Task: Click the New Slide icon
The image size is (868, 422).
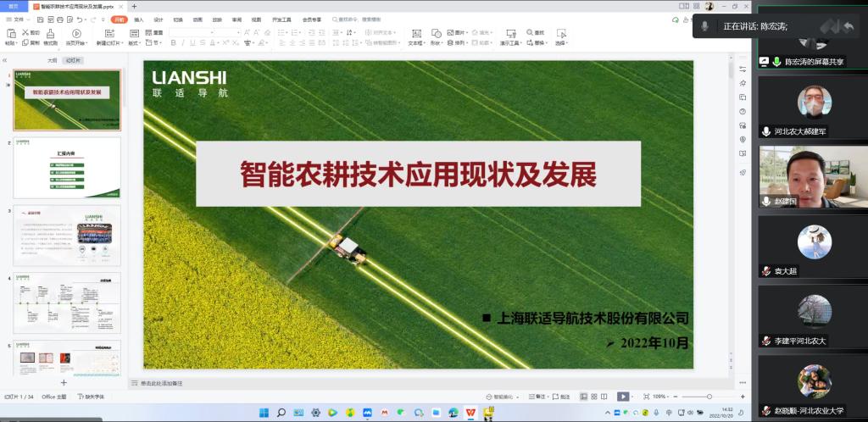Action: [x=109, y=33]
